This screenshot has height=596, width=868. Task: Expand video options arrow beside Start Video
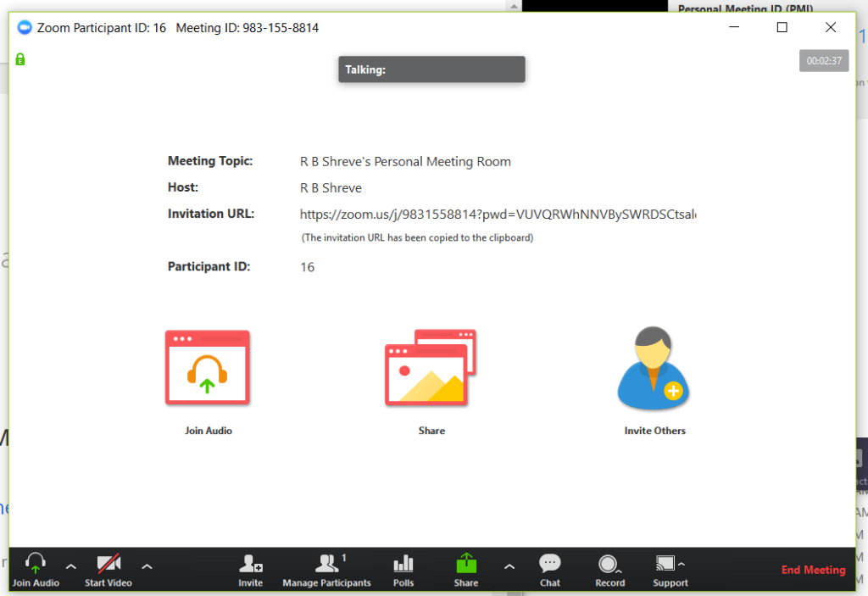[x=147, y=566]
